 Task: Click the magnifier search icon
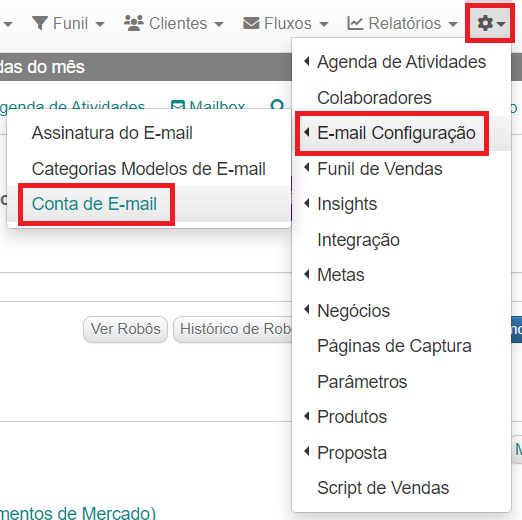(x=277, y=105)
